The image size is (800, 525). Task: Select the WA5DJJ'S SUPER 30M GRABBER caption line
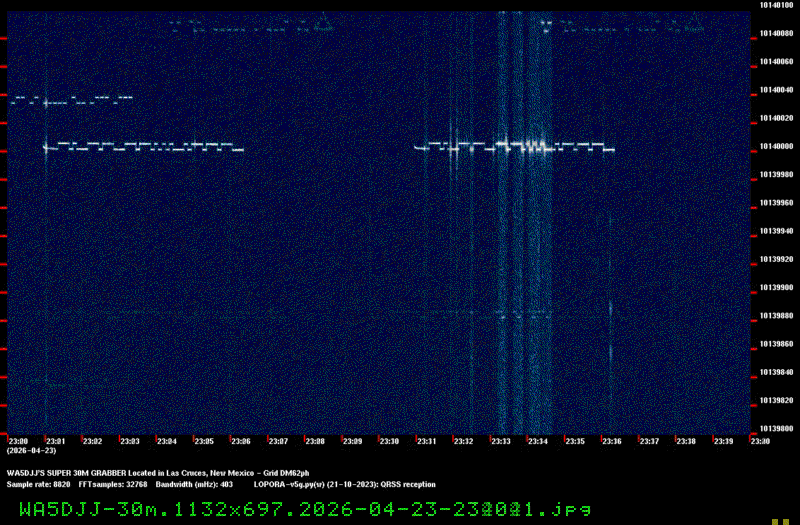[158, 473]
